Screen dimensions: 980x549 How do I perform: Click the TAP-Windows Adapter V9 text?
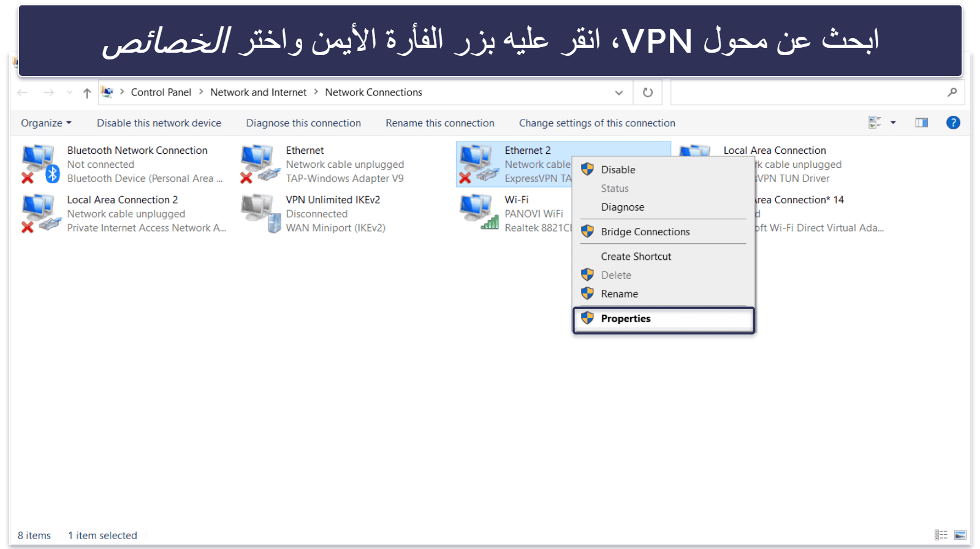344,178
